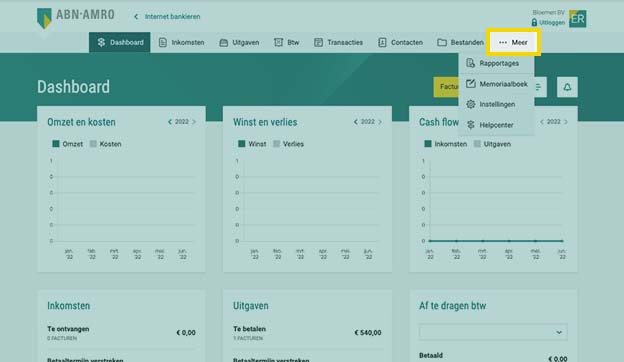The image size is (624, 362).
Task: Toggle the Cash flow Inkomsten legend swatch
Action: pyautogui.click(x=428, y=144)
